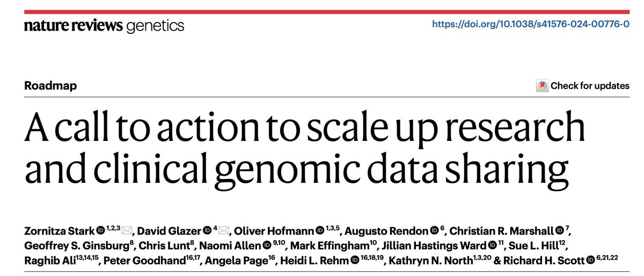
Task: Select the Roadmap article type label
Action: click(50, 86)
